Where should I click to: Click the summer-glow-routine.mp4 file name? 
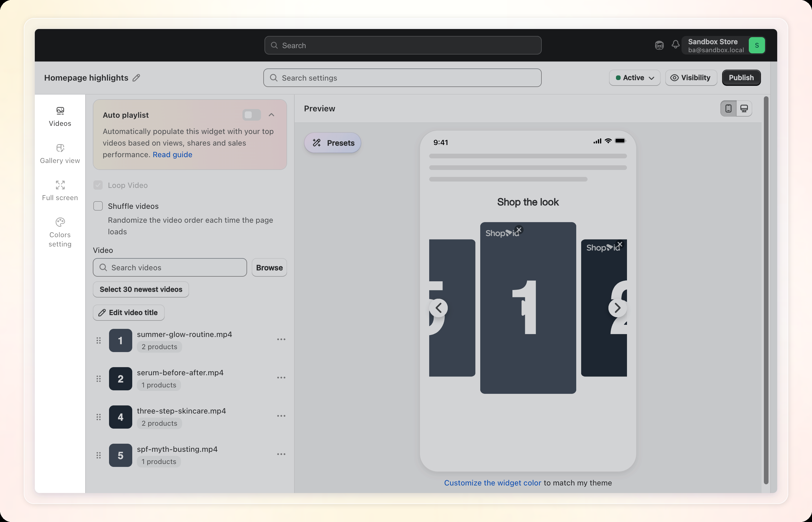[184, 334]
